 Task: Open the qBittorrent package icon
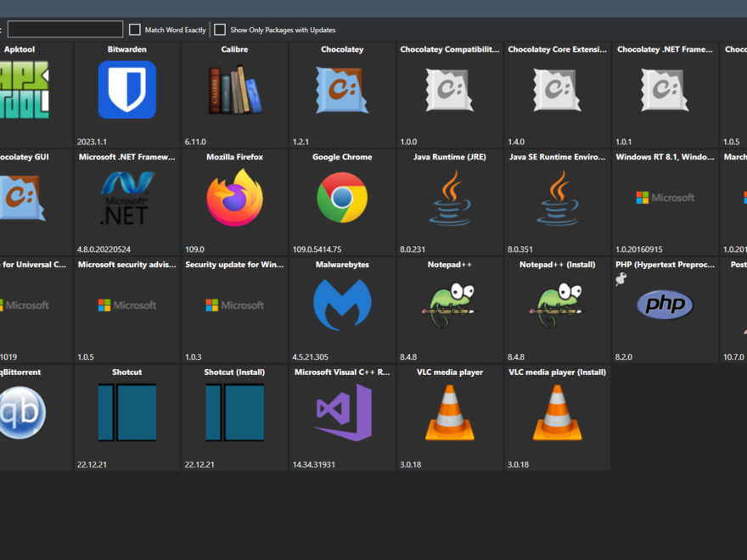tap(20, 412)
